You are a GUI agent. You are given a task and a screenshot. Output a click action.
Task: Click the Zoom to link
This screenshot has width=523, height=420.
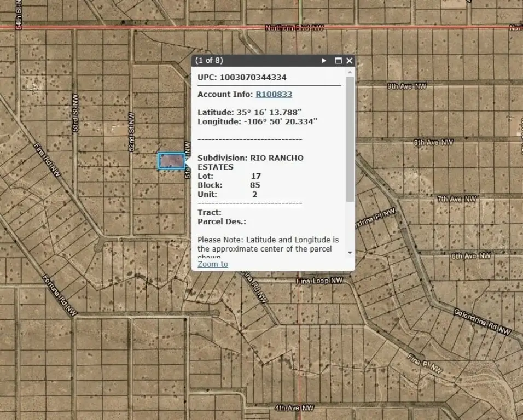click(x=213, y=264)
